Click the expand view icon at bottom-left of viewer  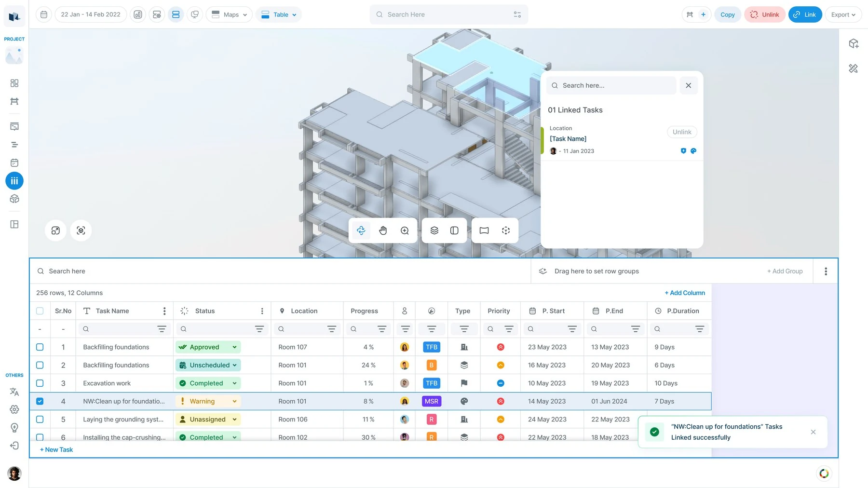(55, 230)
